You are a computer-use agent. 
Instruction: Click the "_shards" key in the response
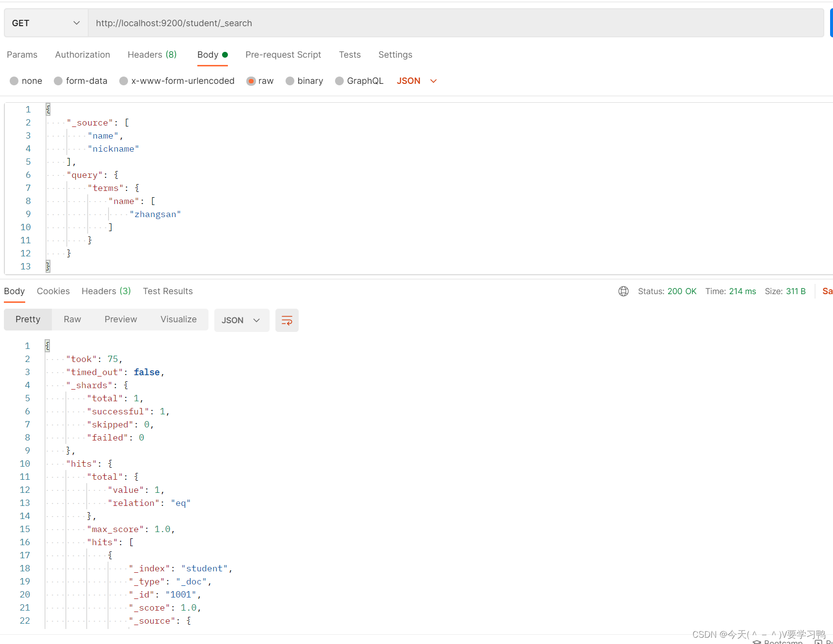pos(89,385)
